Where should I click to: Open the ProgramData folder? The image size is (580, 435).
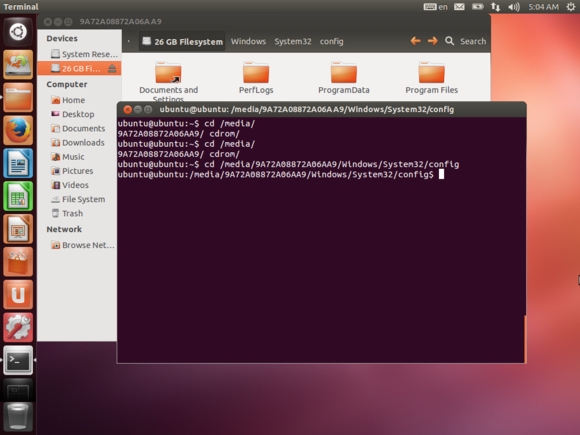tap(344, 78)
